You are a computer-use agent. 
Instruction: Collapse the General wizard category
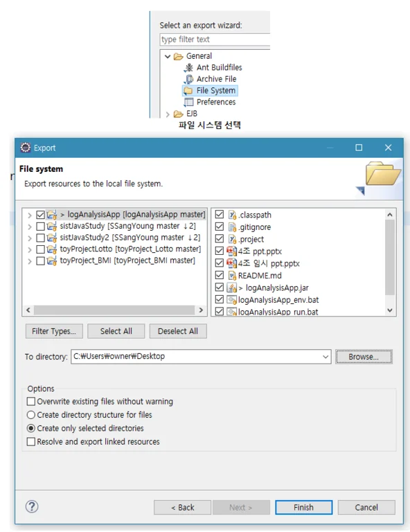pyautogui.click(x=168, y=56)
